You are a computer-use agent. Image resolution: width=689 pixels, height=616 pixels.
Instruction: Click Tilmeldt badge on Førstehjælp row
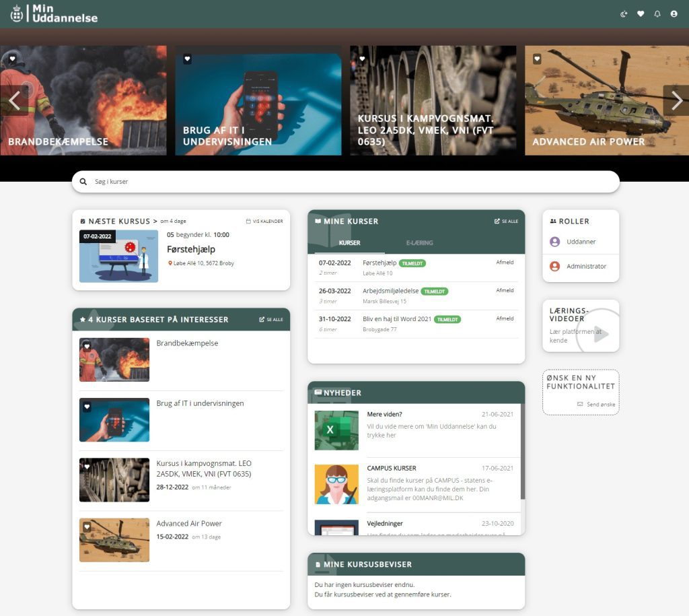point(412,263)
